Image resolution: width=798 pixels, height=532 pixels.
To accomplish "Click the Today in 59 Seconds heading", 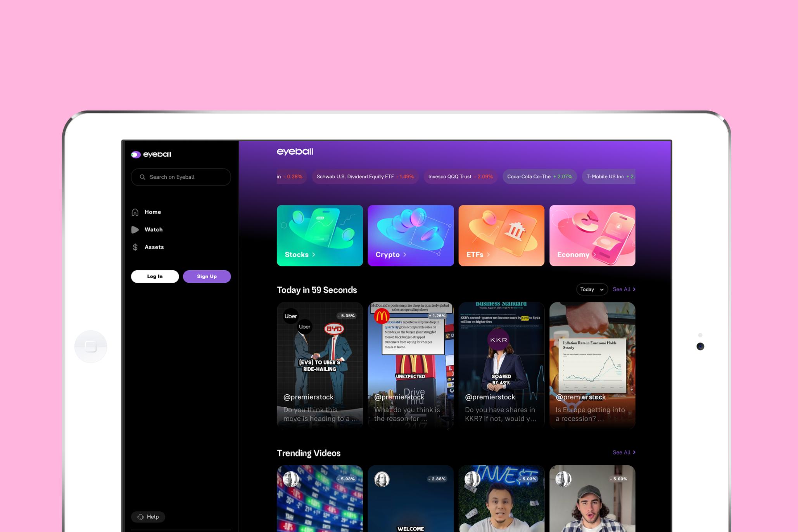I will click(317, 290).
